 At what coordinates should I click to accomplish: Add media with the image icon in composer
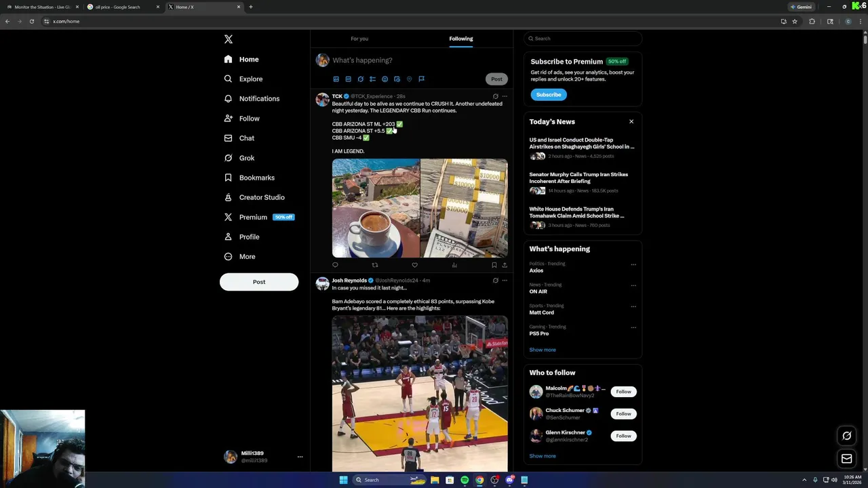point(336,79)
